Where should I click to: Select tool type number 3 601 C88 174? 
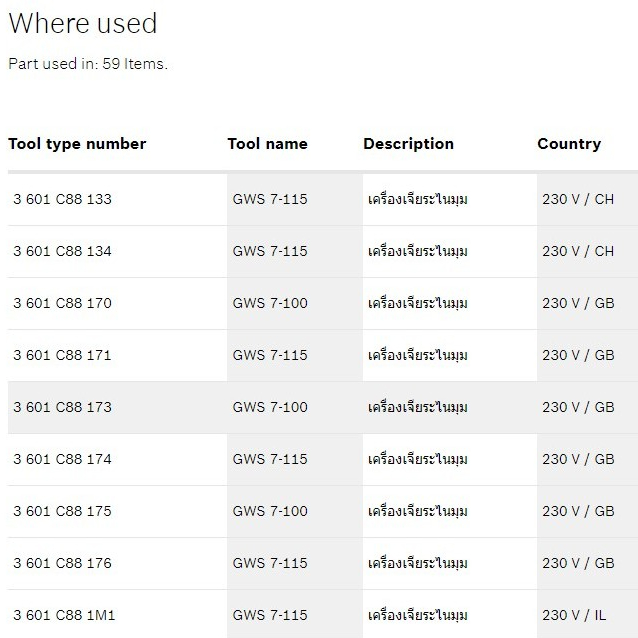(62, 459)
